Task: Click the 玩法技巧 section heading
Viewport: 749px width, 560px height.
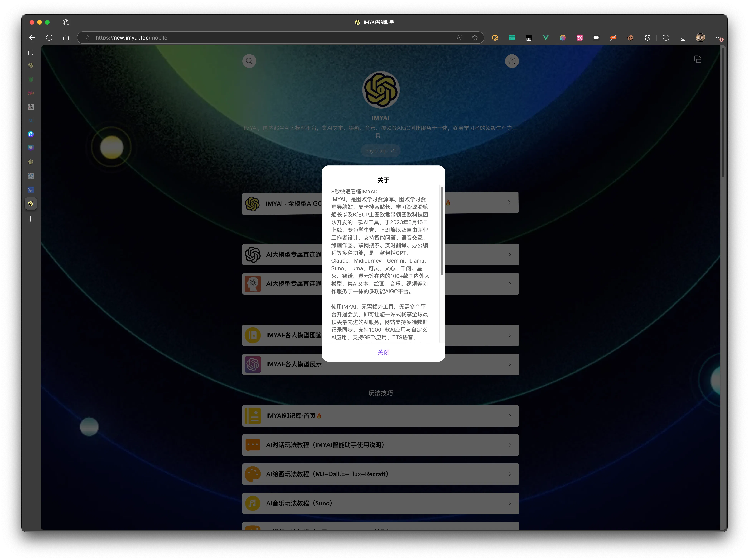Action: pyautogui.click(x=380, y=393)
